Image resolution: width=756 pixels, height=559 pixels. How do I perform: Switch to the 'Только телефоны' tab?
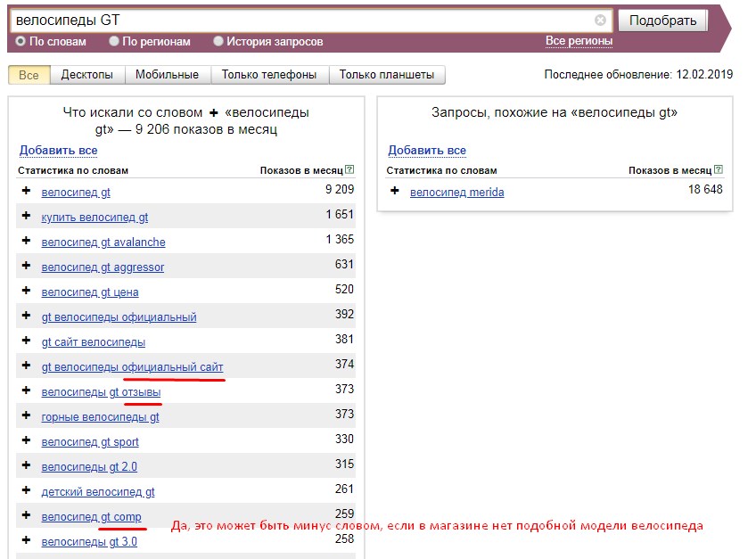269,75
